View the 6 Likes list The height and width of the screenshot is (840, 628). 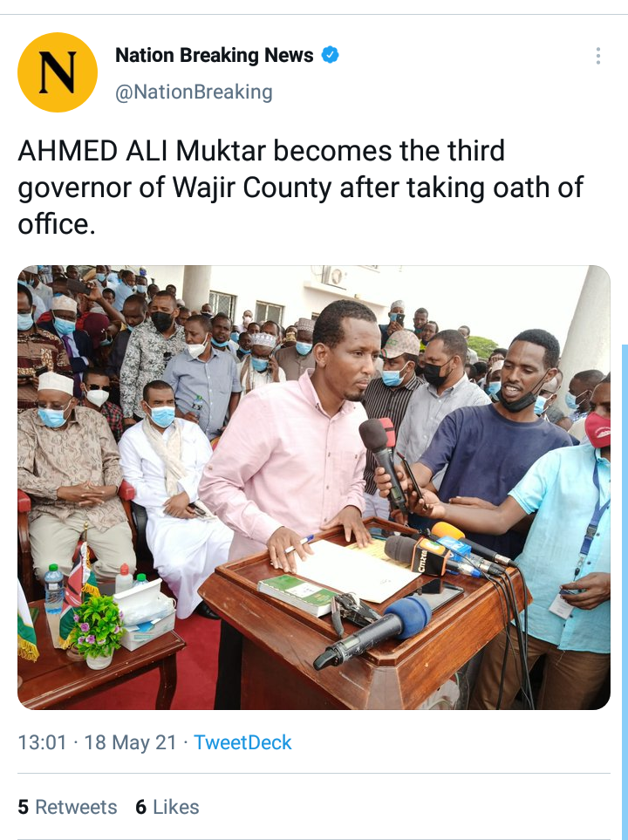167,807
